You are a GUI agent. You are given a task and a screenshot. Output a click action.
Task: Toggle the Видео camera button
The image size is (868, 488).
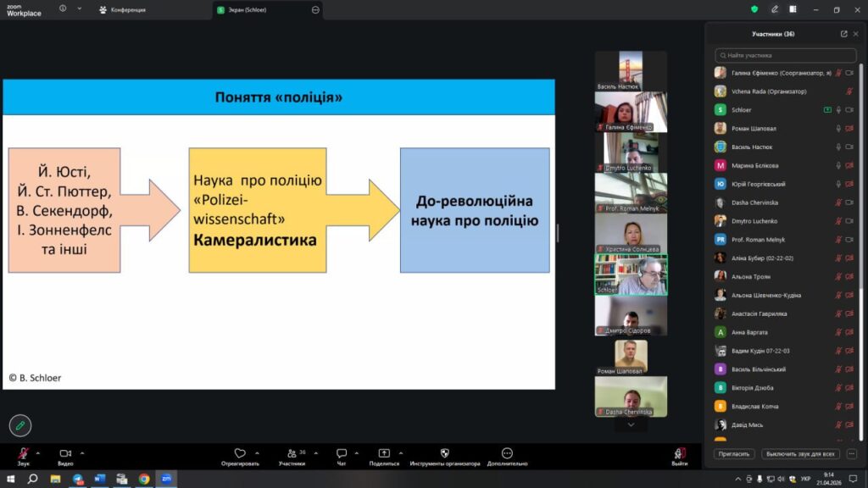(64, 453)
